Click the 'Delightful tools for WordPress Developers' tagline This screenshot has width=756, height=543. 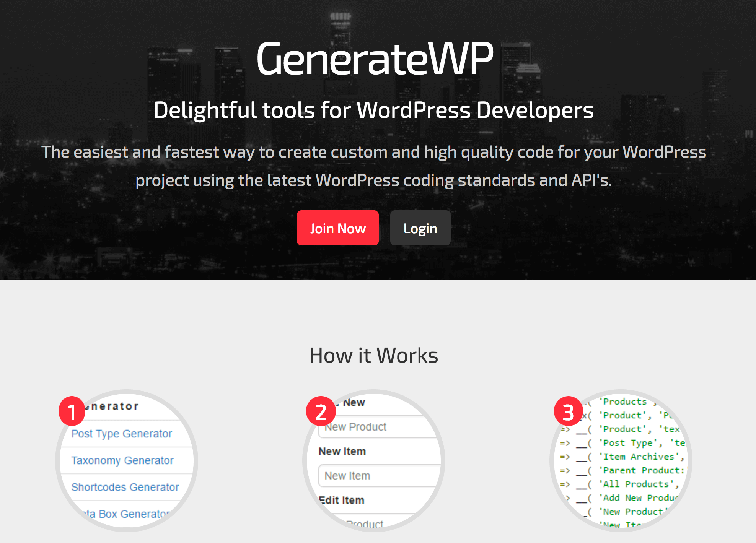373,110
